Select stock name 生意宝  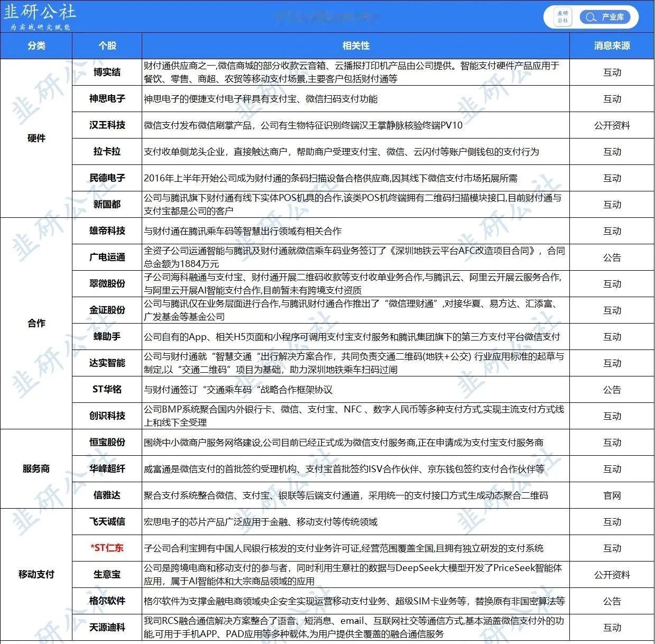(x=107, y=574)
